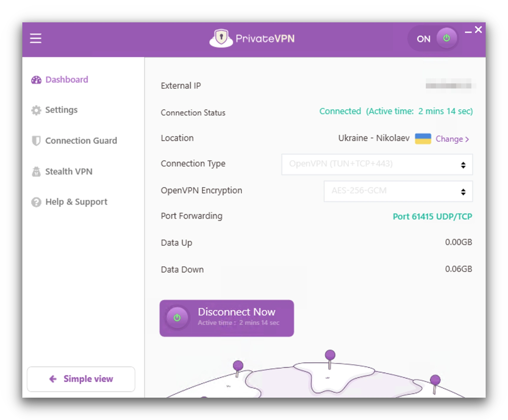This screenshot has height=420, width=508.
Task: Click the OpenVPN Encryption label
Action: (201, 191)
